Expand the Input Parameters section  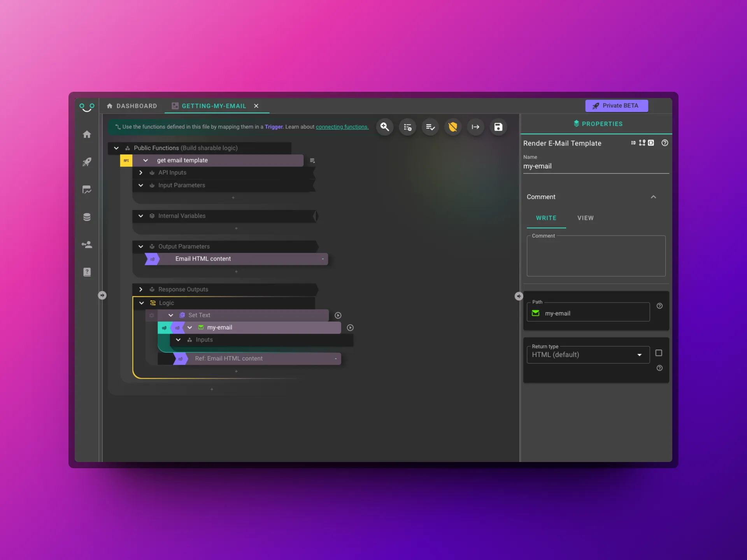coord(141,185)
